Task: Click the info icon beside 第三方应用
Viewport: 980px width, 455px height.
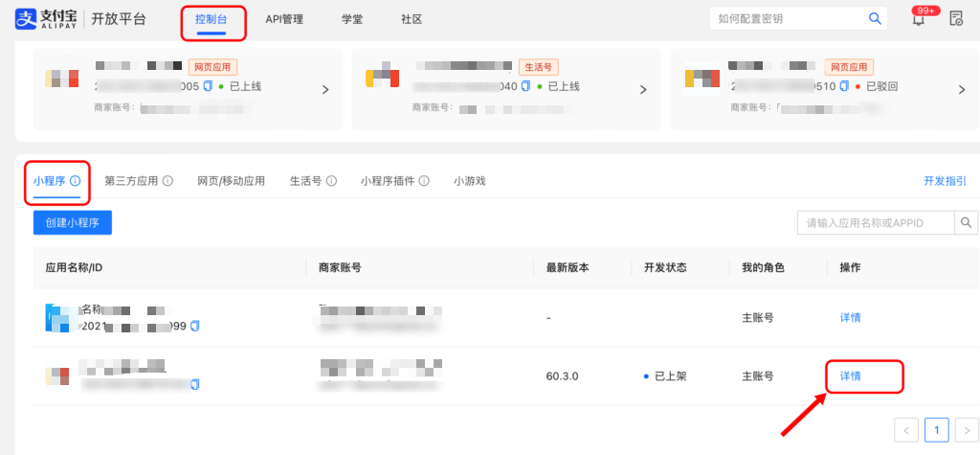Action: 167,181
